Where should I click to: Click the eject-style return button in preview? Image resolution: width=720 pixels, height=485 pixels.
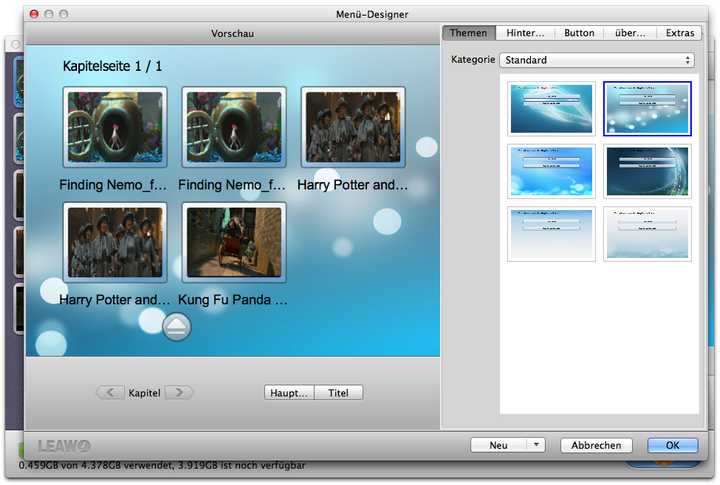177,327
